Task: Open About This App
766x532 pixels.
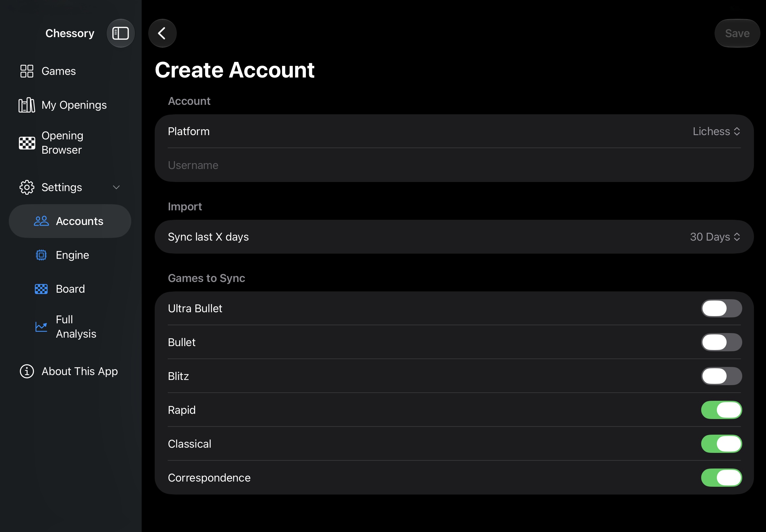Action: (x=70, y=371)
